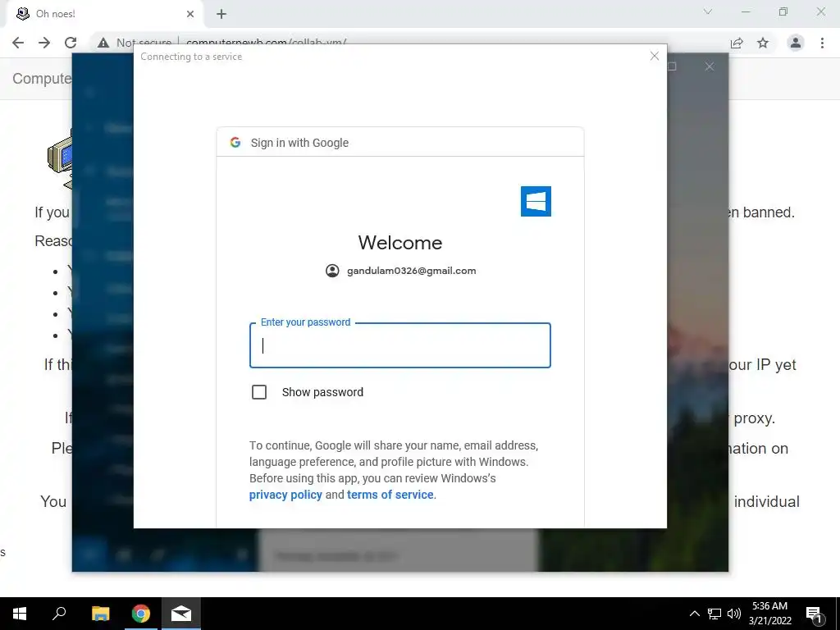The width and height of the screenshot is (840, 630).
Task: Open the notification center icon
Action: pyautogui.click(x=814, y=614)
